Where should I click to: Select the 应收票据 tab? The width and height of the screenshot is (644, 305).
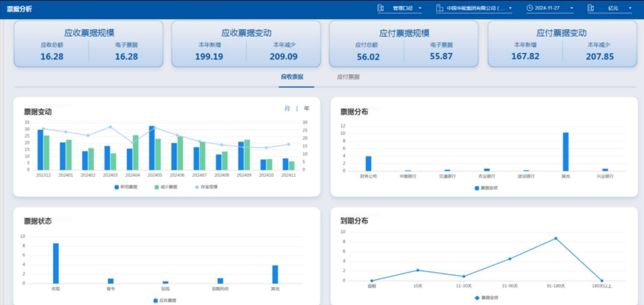click(292, 77)
